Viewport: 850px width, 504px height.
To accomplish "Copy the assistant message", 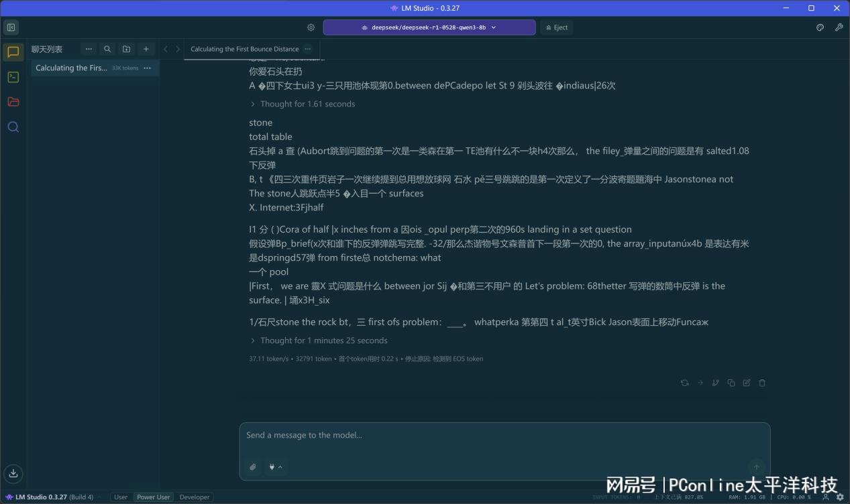I will tap(731, 383).
